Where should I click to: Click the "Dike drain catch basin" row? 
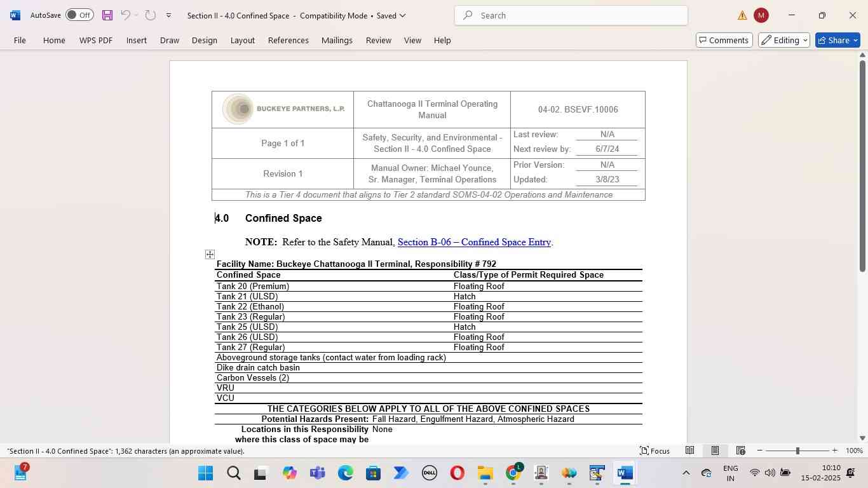tap(428, 367)
